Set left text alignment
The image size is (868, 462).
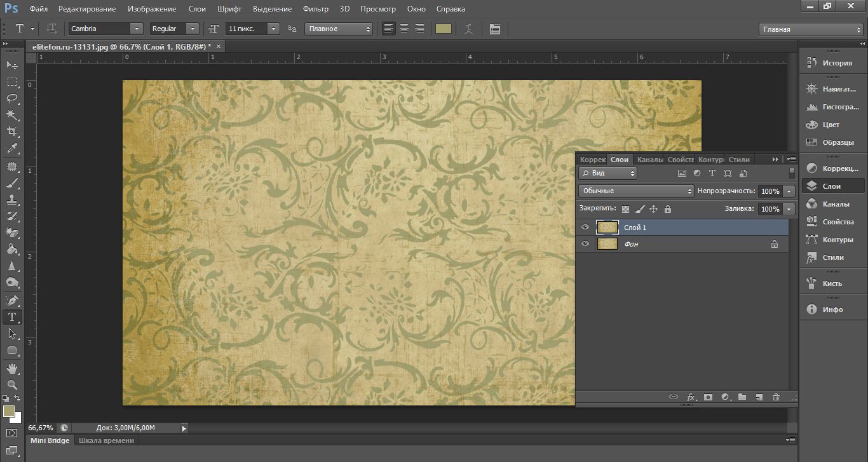pyautogui.click(x=389, y=29)
